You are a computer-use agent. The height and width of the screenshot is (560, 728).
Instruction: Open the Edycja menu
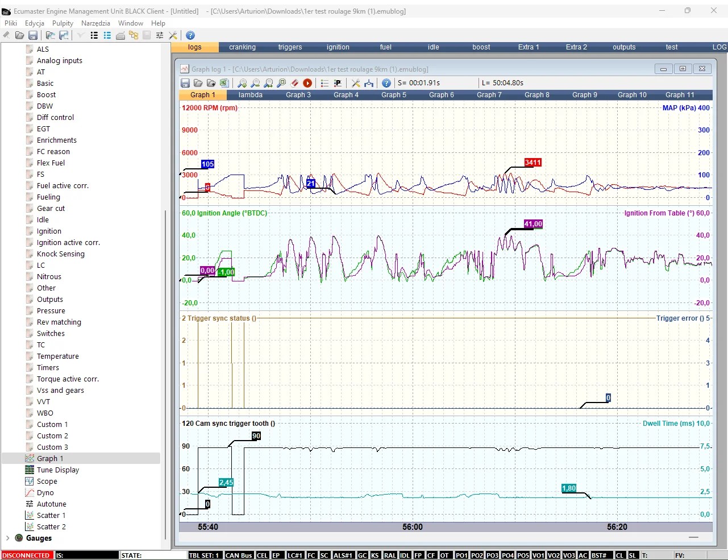35,23
